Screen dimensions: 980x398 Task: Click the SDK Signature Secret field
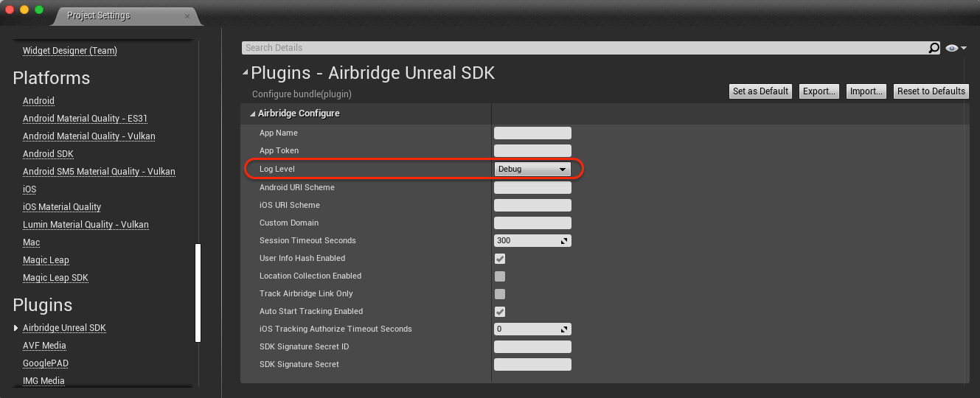532,365
